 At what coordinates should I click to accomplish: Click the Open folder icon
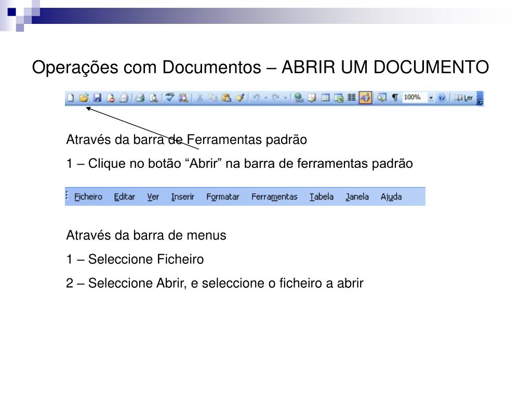(x=84, y=98)
